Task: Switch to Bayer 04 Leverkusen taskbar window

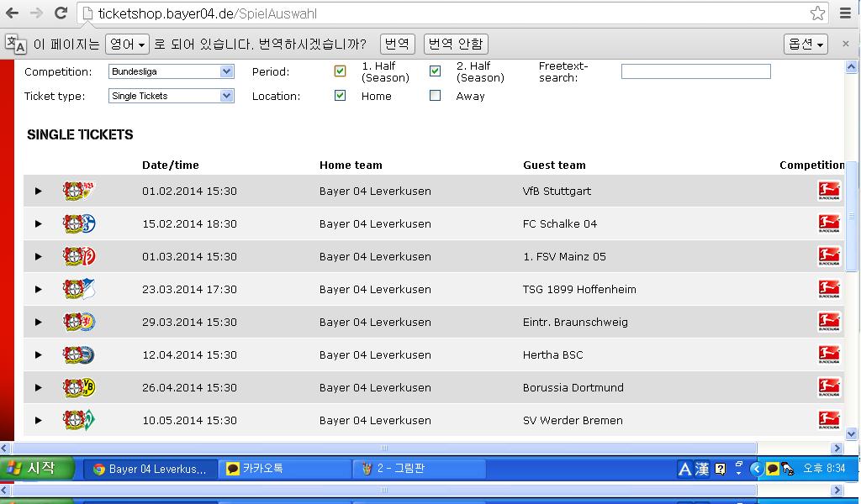Action: pyautogui.click(x=150, y=469)
